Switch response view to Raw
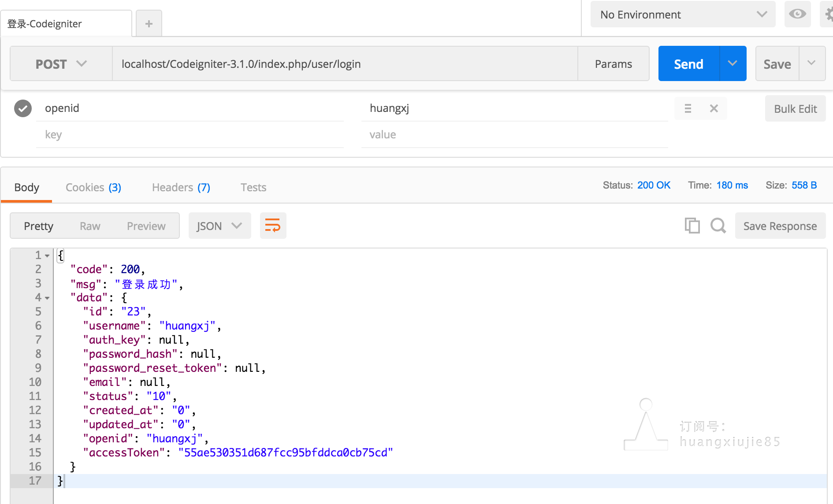Screen dimensions: 833x504 (x=90, y=226)
